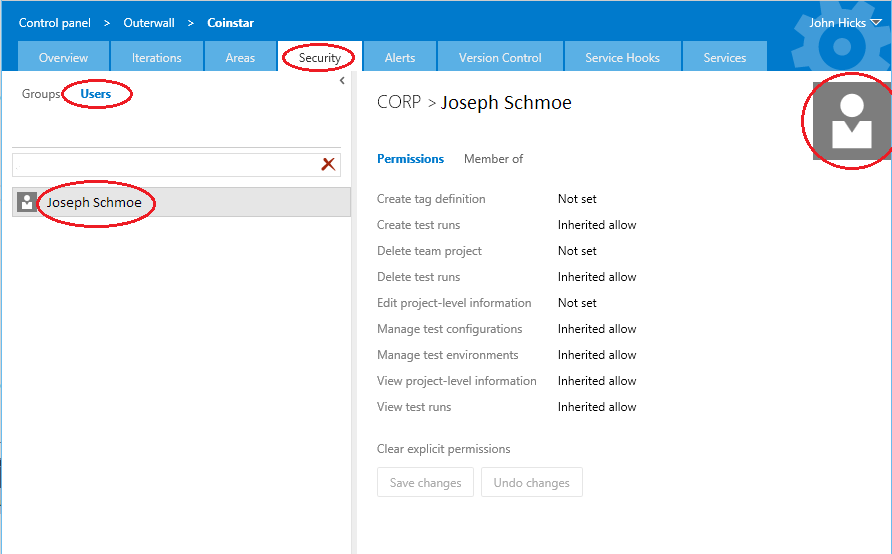Image resolution: width=892 pixels, height=554 pixels.
Task: Show the Permissions section
Action: coord(410,159)
